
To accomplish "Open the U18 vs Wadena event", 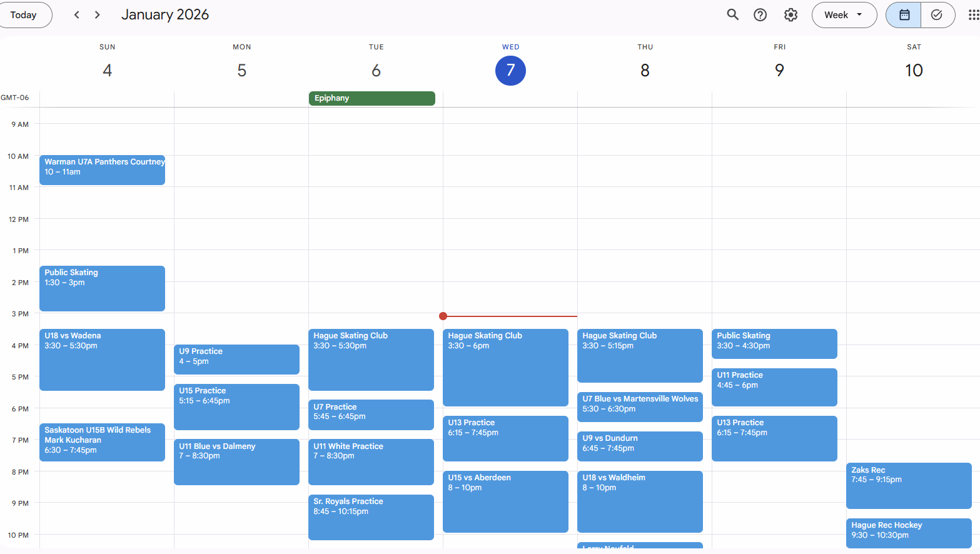I will coord(102,360).
